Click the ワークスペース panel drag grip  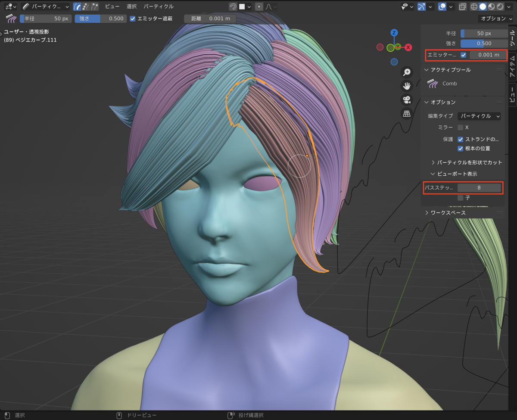pos(499,213)
